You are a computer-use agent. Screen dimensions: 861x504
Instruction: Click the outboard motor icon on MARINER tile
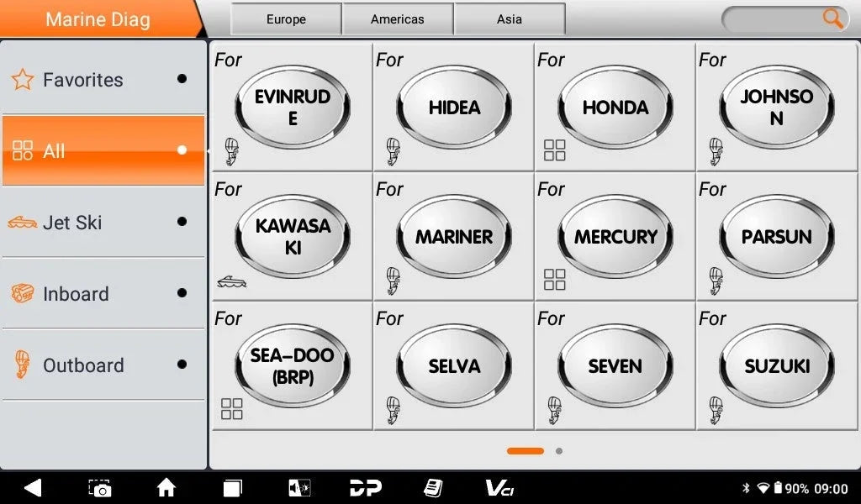(x=394, y=281)
